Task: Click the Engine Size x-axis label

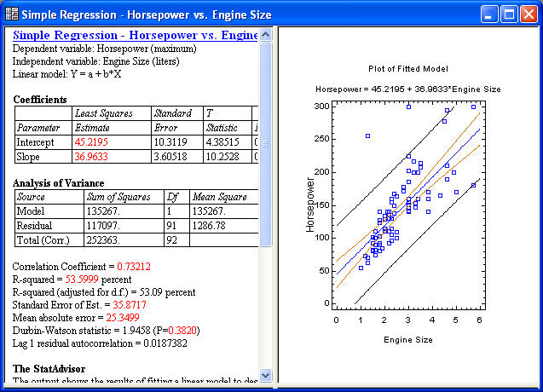Action: click(x=408, y=340)
